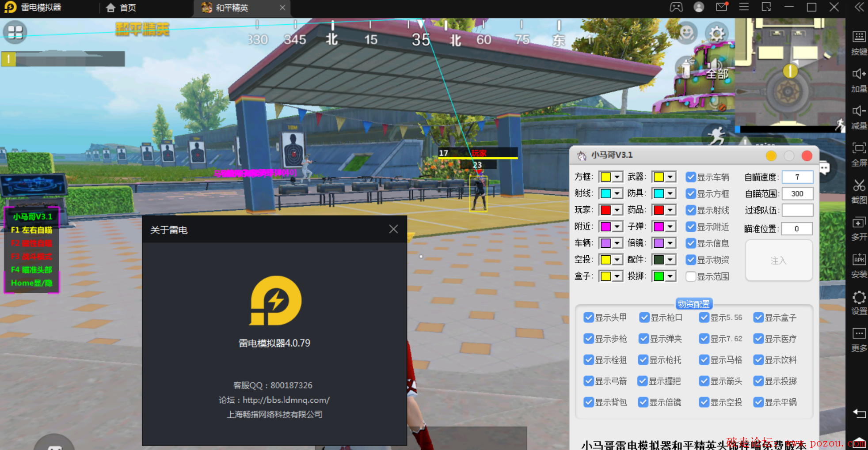Click the dark green 配件 color swatch
The image size is (868, 450).
(659, 260)
